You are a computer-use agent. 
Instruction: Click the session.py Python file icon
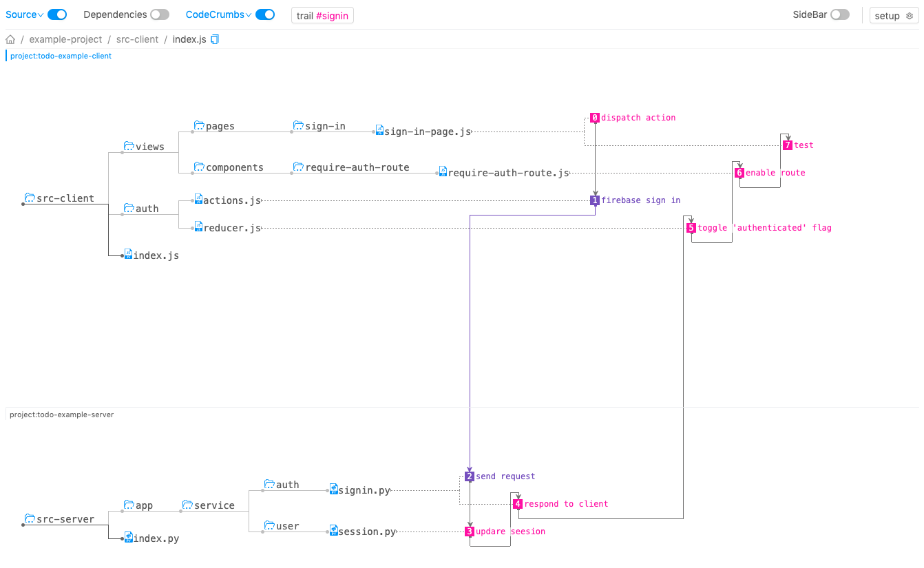(x=334, y=530)
